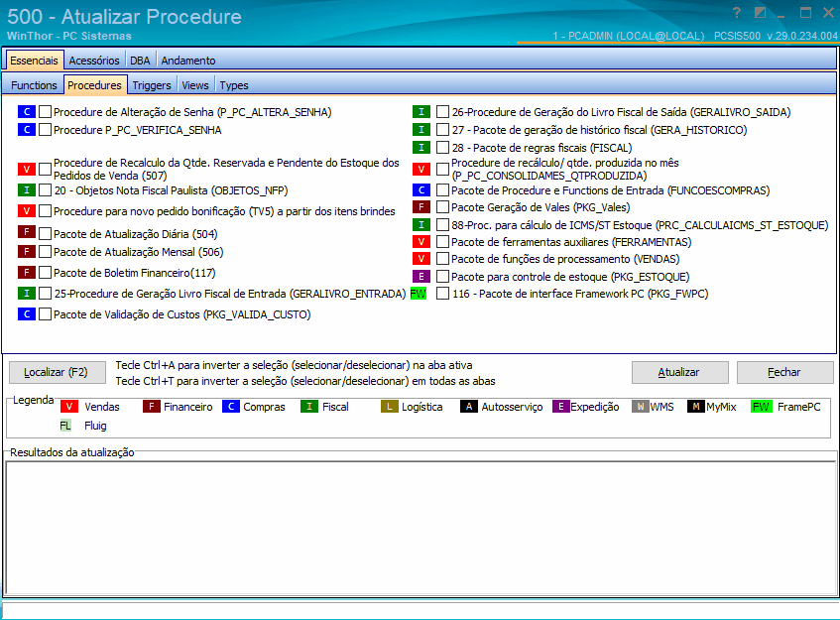Open the Views sub-tab
840x620 pixels.
coord(195,85)
